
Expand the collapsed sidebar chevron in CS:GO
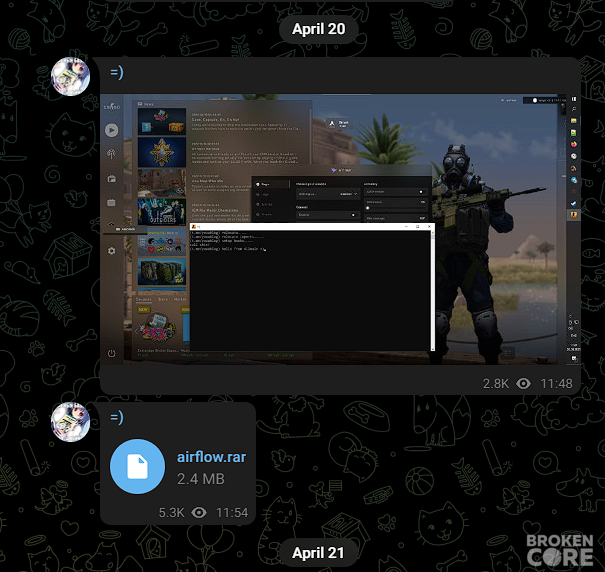tap(112, 223)
